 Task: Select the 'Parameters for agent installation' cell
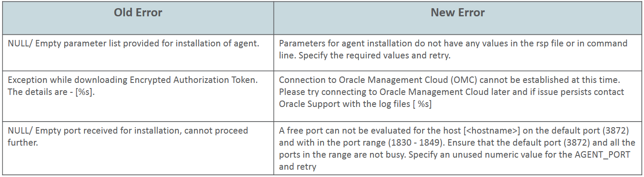pyautogui.click(x=453, y=48)
